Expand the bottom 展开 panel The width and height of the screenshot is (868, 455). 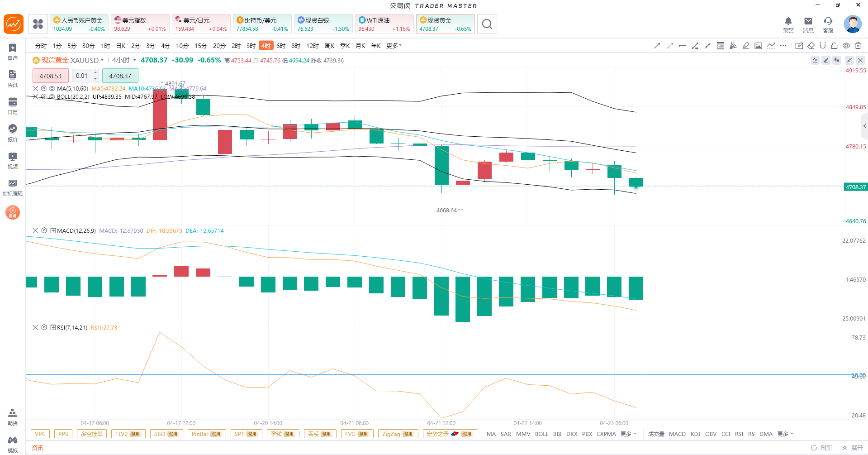(853, 448)
